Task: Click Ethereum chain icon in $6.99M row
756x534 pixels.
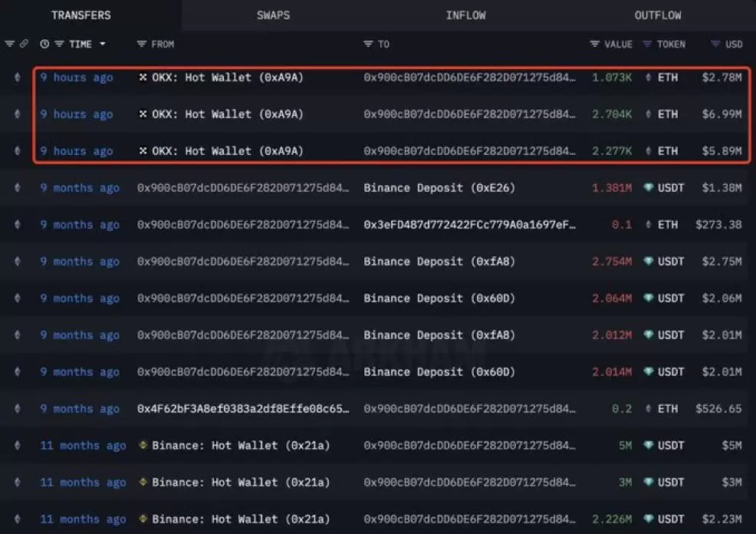Action: pyautogui.click(x=18, y=114)
